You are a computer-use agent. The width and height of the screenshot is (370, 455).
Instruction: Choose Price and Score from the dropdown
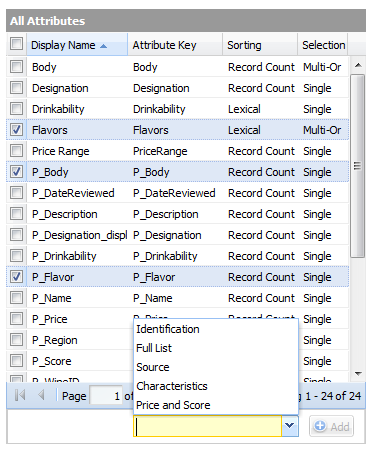pos(216,405)
